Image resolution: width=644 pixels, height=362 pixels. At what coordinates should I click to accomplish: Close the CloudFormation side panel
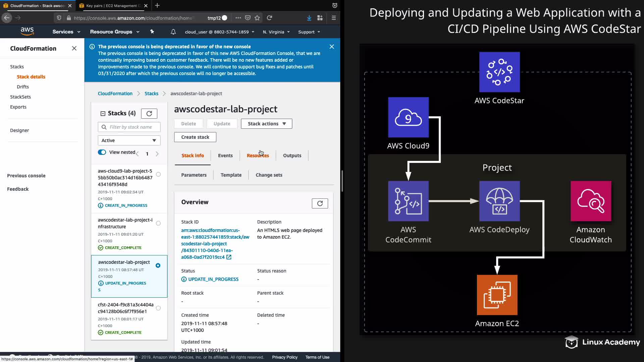[x=74, y=48]
